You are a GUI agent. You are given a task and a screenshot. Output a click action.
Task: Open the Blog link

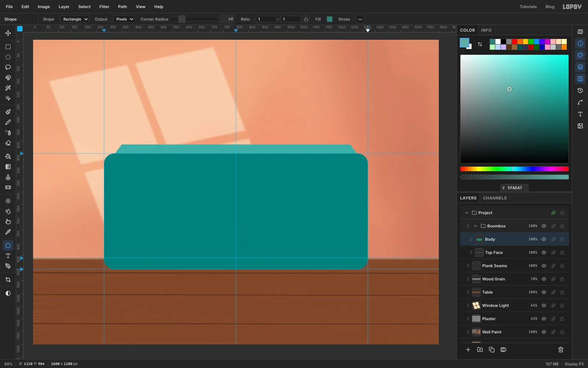550,7
